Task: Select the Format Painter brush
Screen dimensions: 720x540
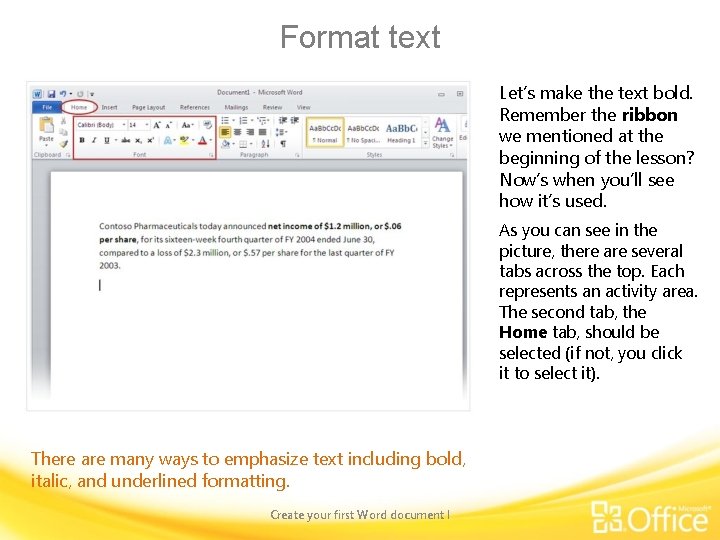Action: (64, 144)
